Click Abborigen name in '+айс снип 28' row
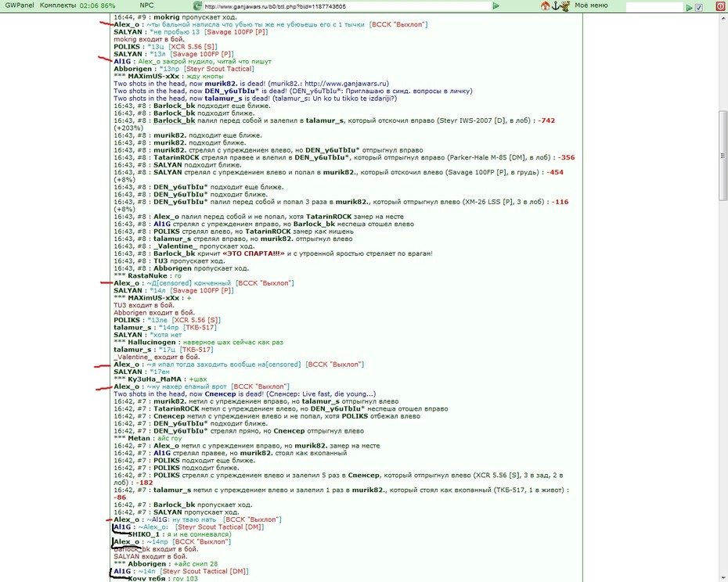Image resolution: width=728 pixels, height=582 pixels. [147, 564]
